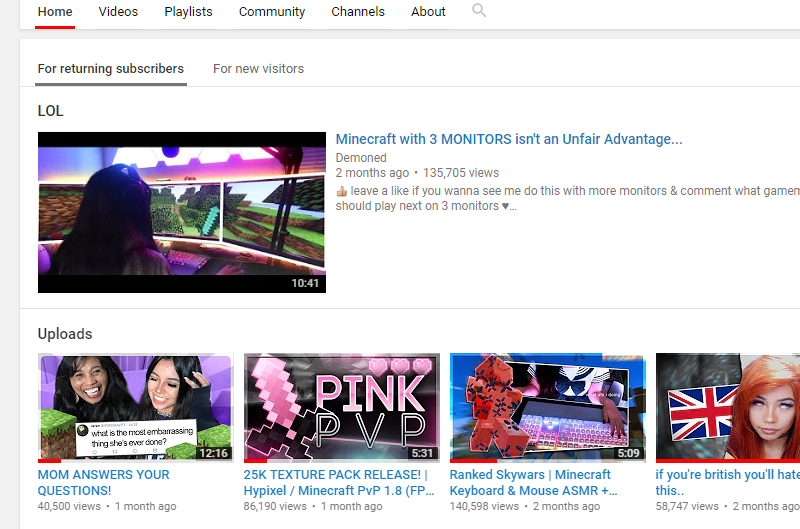Click the 40,500 views text
800x529 pixels.
[69, 507]
